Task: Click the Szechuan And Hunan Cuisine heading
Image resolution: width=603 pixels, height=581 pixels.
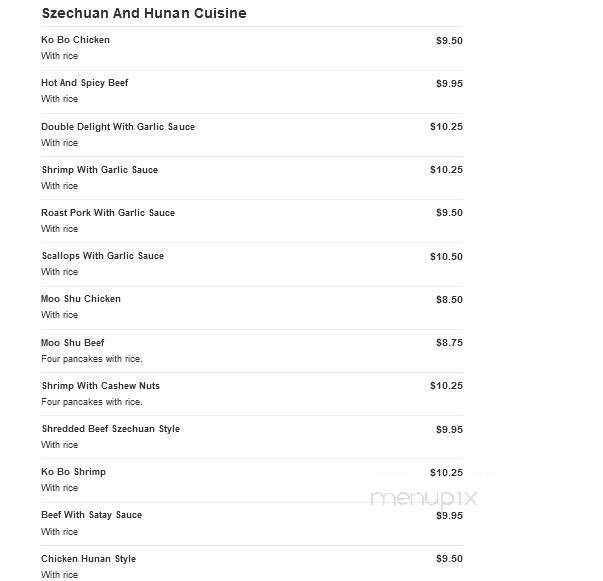Action: pos(144,13)
